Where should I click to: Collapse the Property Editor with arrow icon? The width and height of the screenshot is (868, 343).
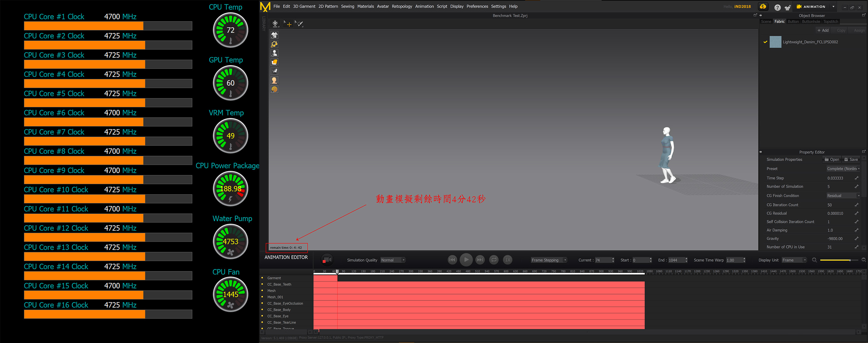tap(761, 152)
